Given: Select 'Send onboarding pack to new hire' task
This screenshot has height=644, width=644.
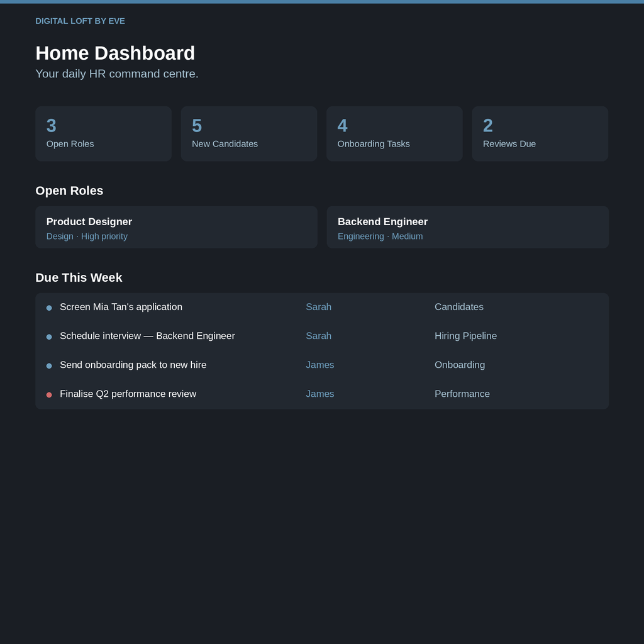Looking at the screenshot, I should tap(133, 365).
